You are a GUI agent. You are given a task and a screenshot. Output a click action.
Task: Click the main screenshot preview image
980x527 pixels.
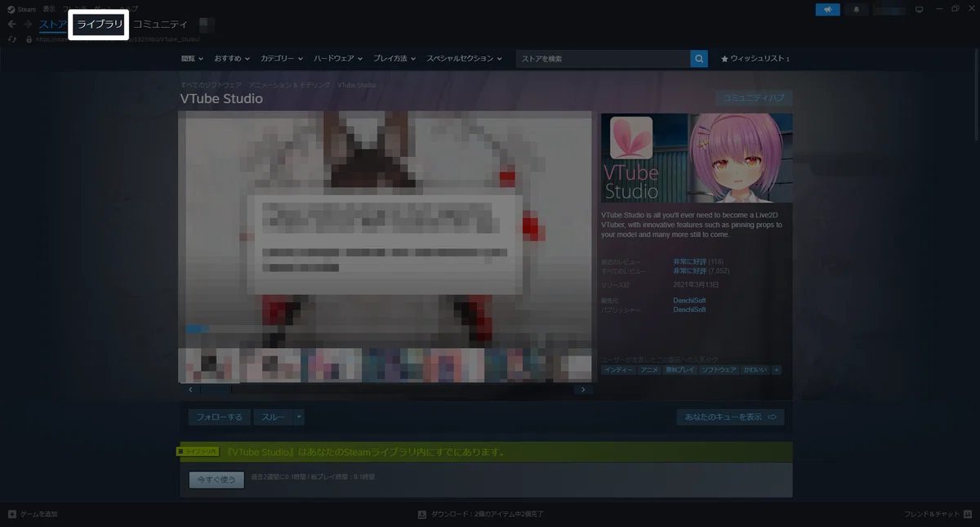385,230
